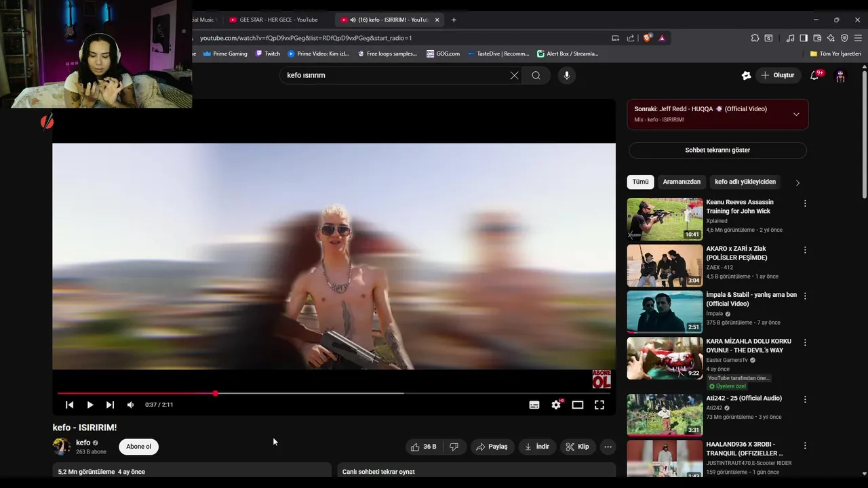
Task: Open Prime Gaming bookmark
Action: [x=225, y=54]
